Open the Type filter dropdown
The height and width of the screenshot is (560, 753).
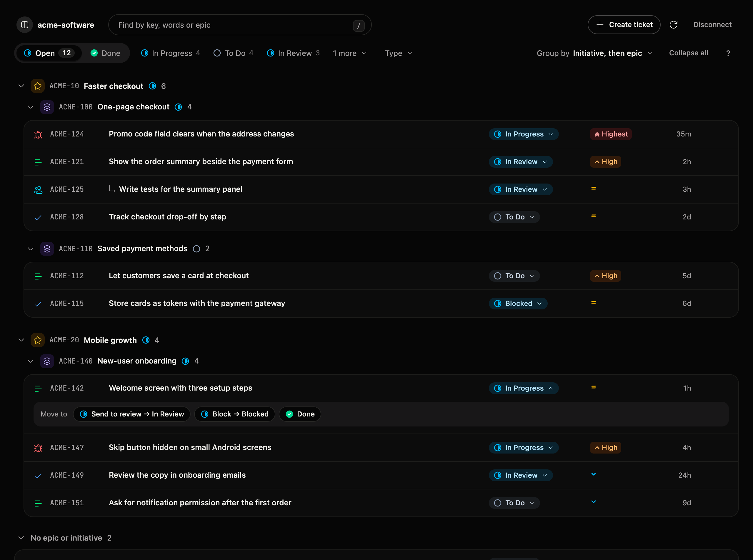pos(399,53)
